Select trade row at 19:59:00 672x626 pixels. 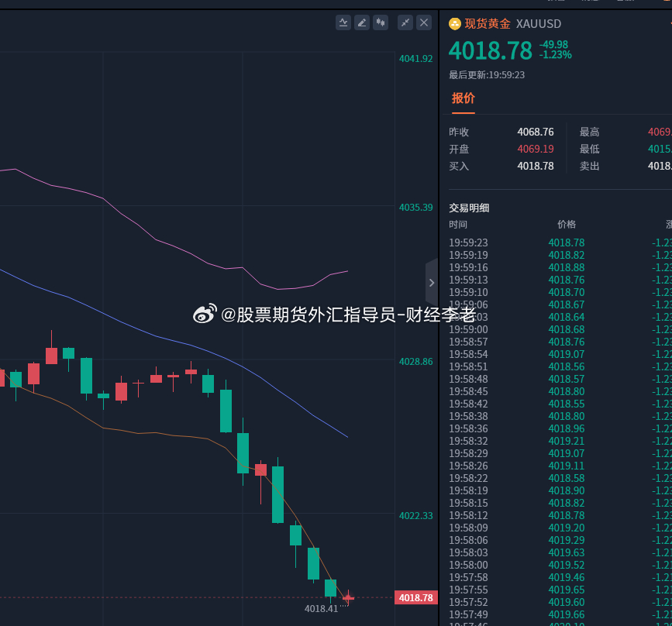tap(560, 330)
